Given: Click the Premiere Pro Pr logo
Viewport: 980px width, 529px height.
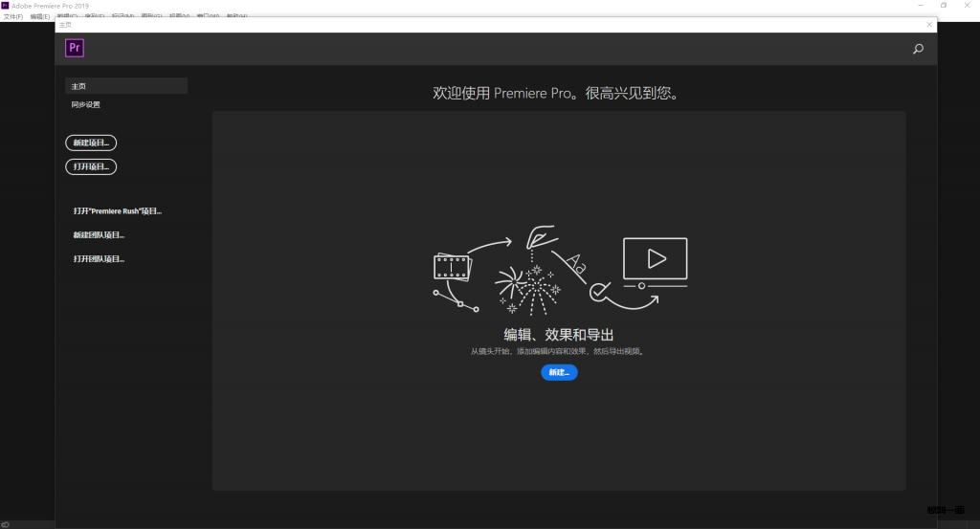Looking at the screenshot, I should pos(75,49).
